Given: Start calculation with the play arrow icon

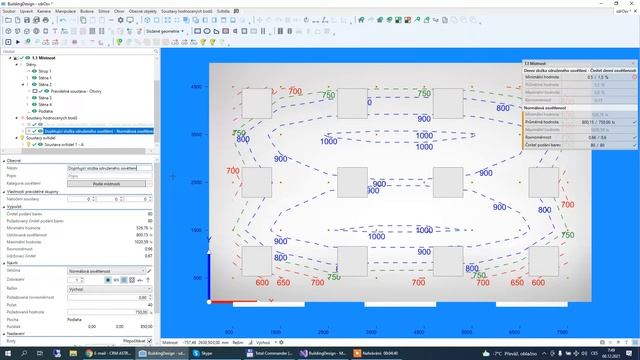Looking at the screenshot, I should [x=18, y=42].
